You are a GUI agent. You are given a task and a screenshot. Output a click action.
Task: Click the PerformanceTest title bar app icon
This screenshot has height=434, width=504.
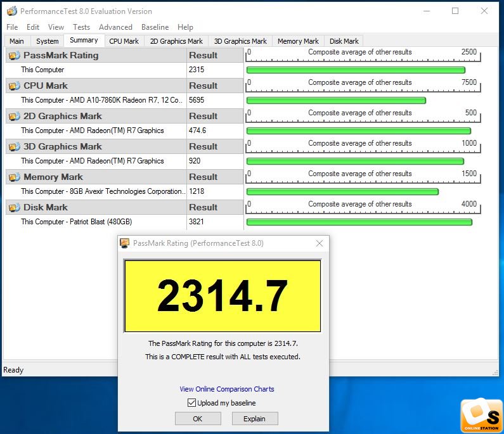point(11,11)
